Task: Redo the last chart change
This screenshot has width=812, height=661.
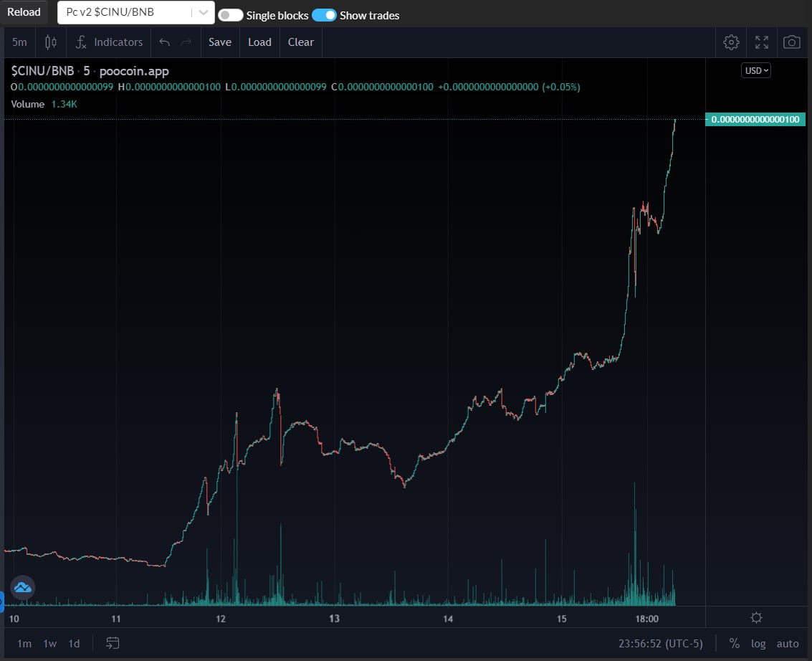Action: click(186, 42)
